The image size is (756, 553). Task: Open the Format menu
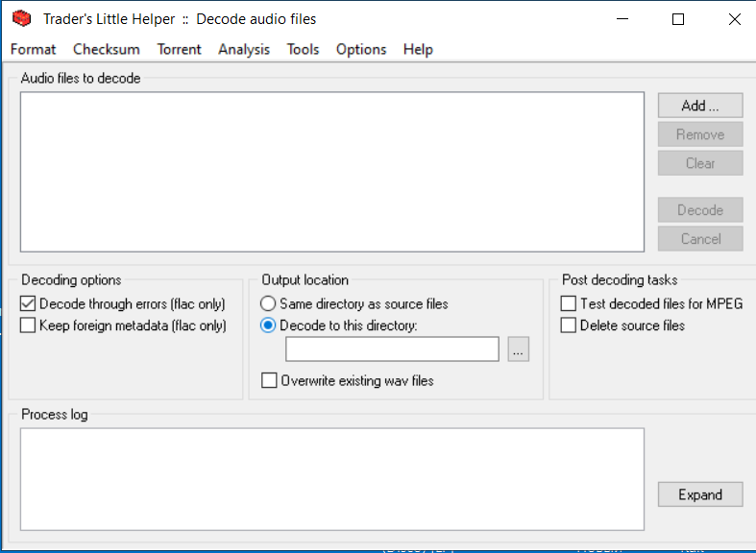click(34, 49)
